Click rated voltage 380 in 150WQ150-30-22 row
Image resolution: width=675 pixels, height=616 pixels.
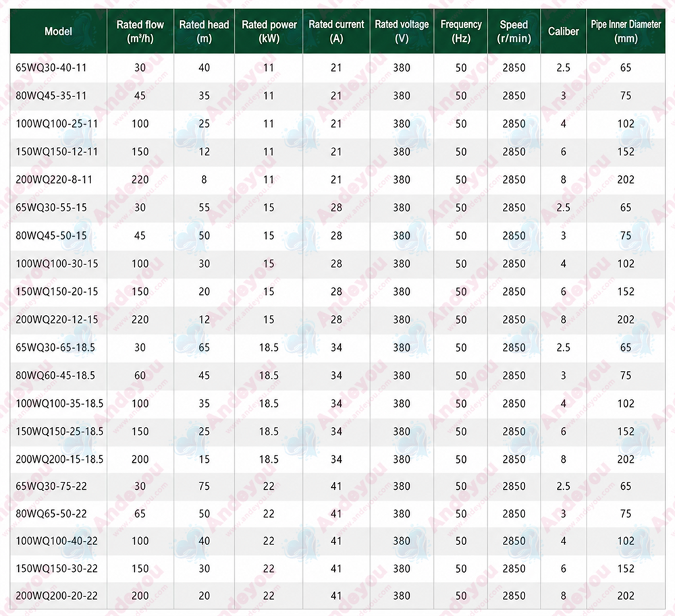coord(402,568)
